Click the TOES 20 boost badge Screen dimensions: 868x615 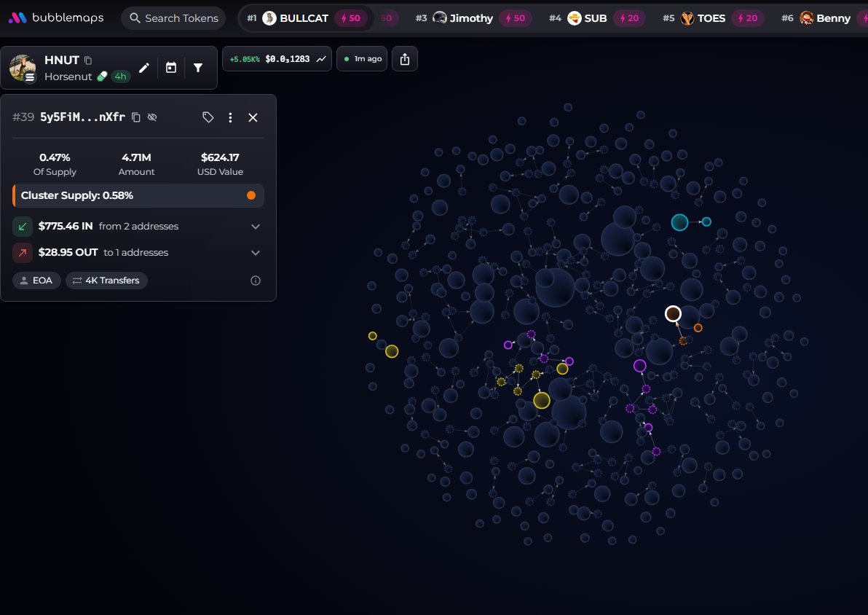[748, 18]
